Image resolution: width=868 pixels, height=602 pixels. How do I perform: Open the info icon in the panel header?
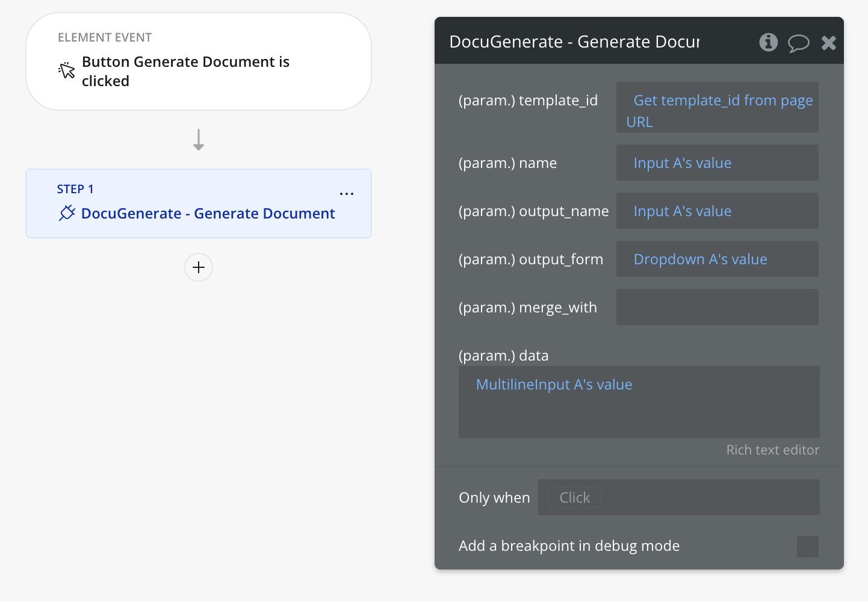coord(768,42)
